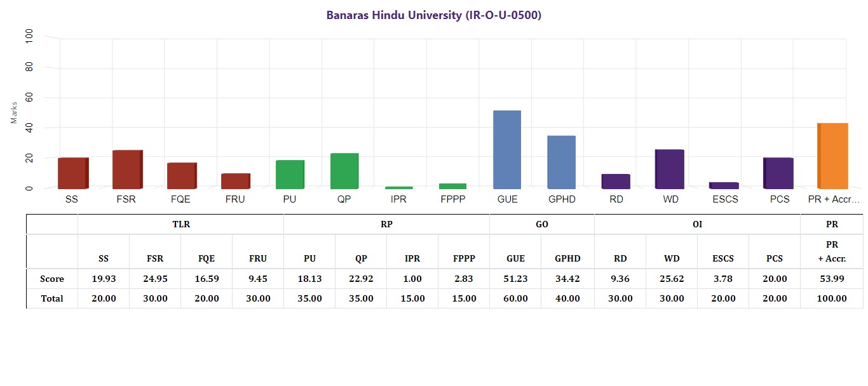Click the WD purple bar

670,170
